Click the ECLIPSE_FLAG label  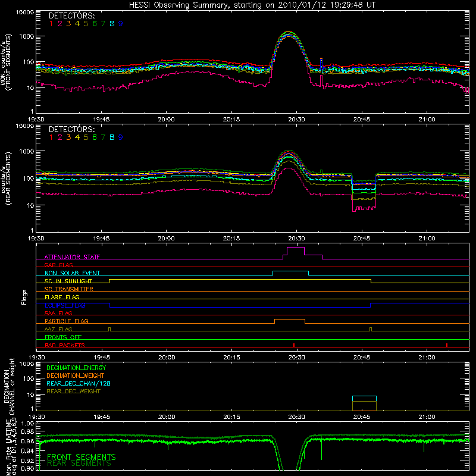(65, 305)
